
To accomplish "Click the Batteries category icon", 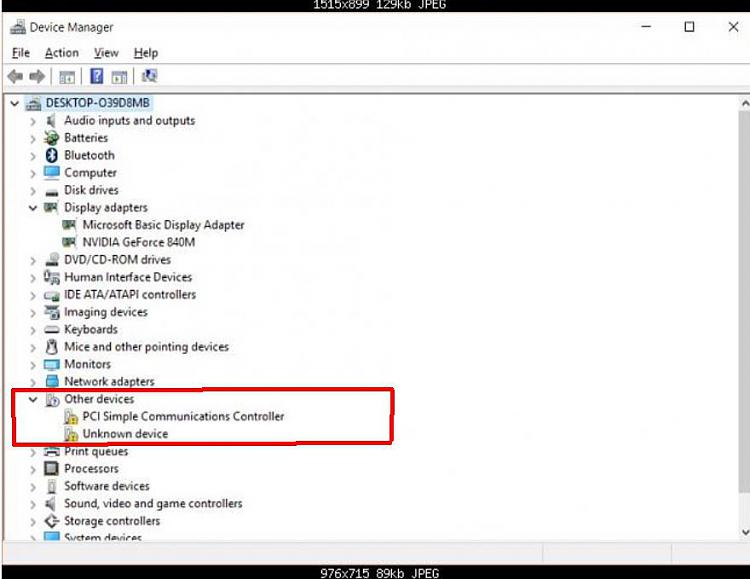I will (x=51, y=138).
